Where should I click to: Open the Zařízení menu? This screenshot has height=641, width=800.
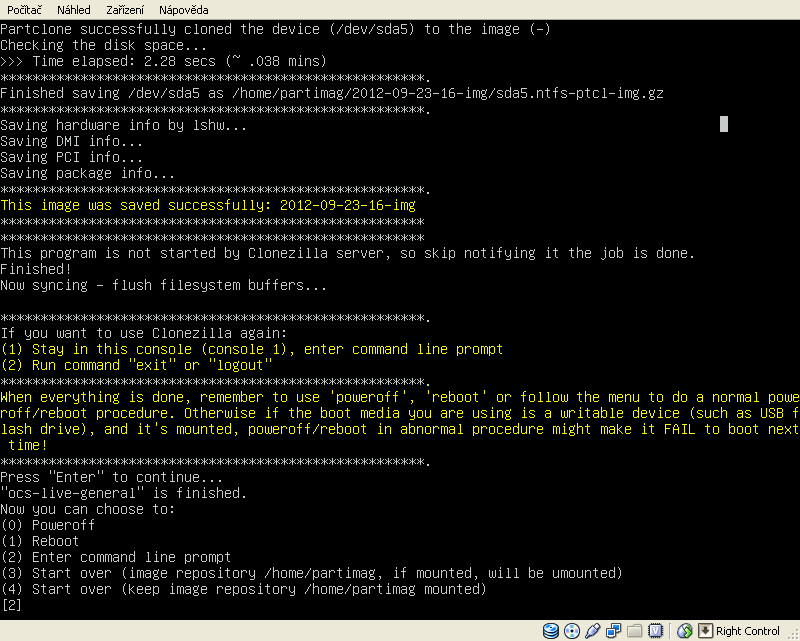point(126,9)
